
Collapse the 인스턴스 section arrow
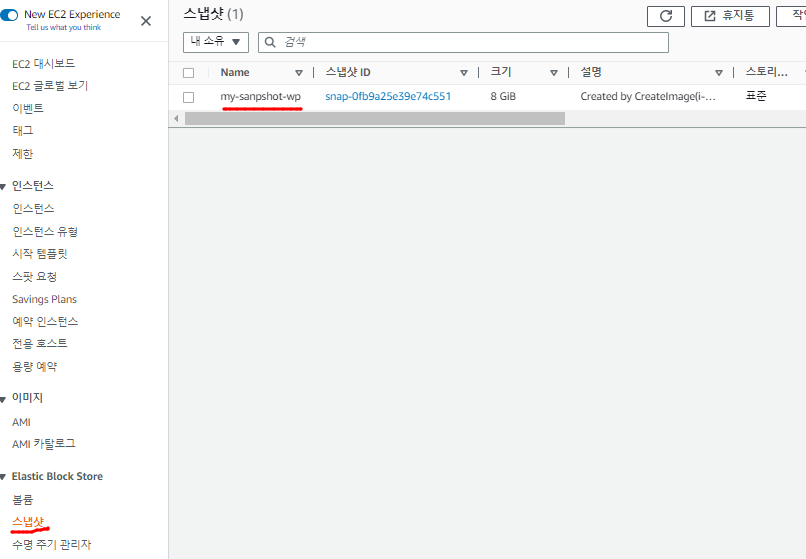click(x=3, y=186)
